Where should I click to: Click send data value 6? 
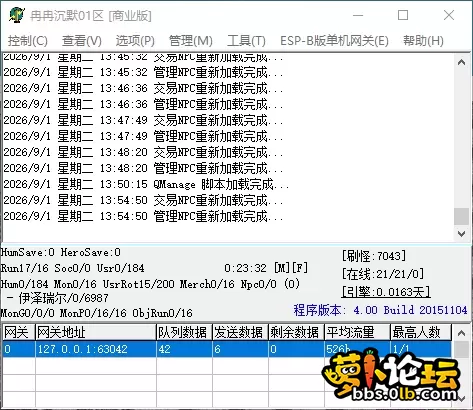[240, 349]
